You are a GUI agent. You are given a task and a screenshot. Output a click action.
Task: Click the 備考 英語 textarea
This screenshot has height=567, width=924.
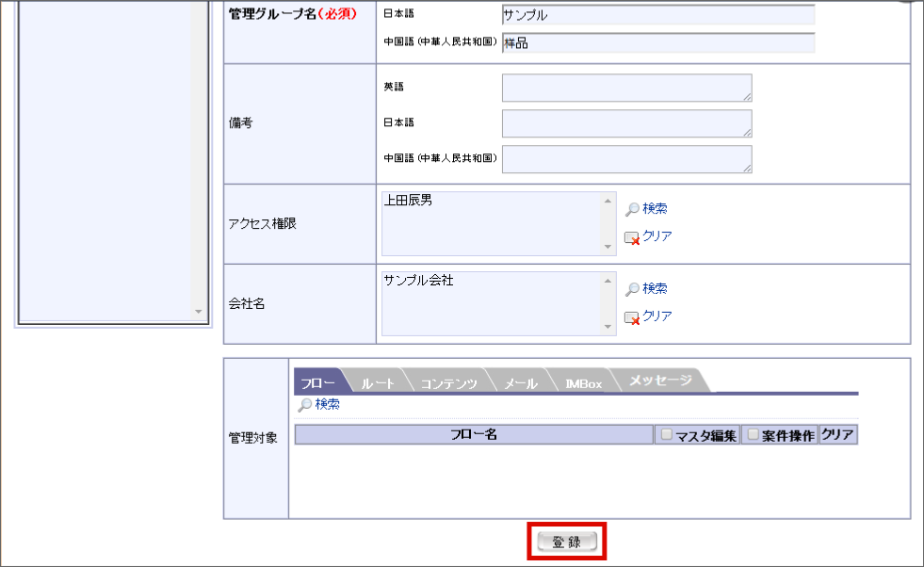pos(627,88)
